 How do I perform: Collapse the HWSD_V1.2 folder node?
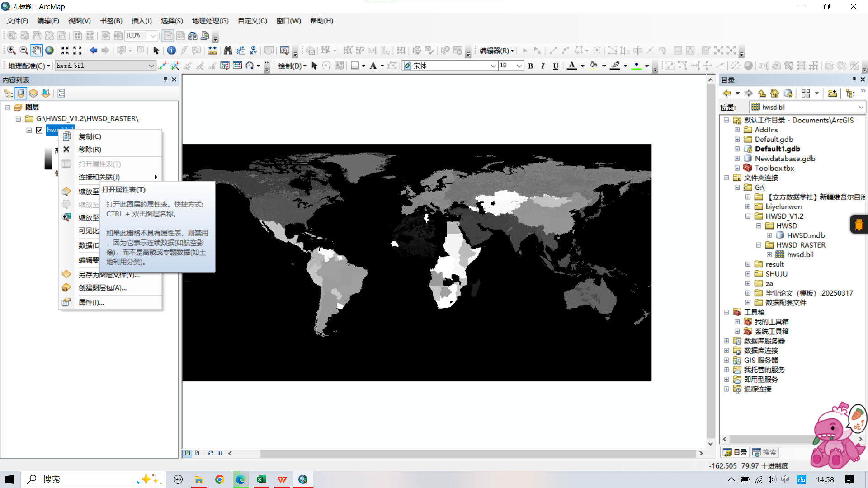coord(748,216)
